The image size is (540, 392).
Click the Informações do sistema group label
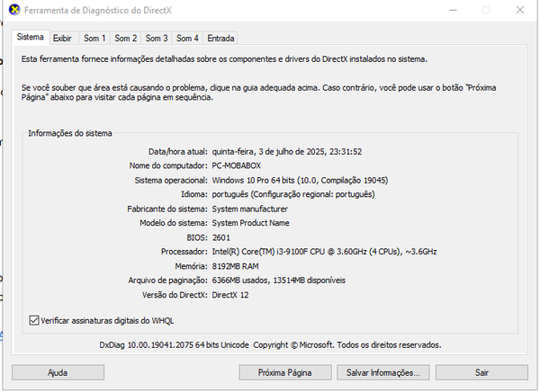pos(70,134)
